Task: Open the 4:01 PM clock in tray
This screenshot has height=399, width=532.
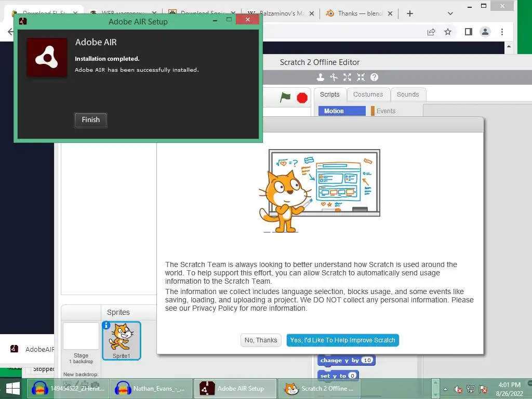Action: (x=510, y=389)
